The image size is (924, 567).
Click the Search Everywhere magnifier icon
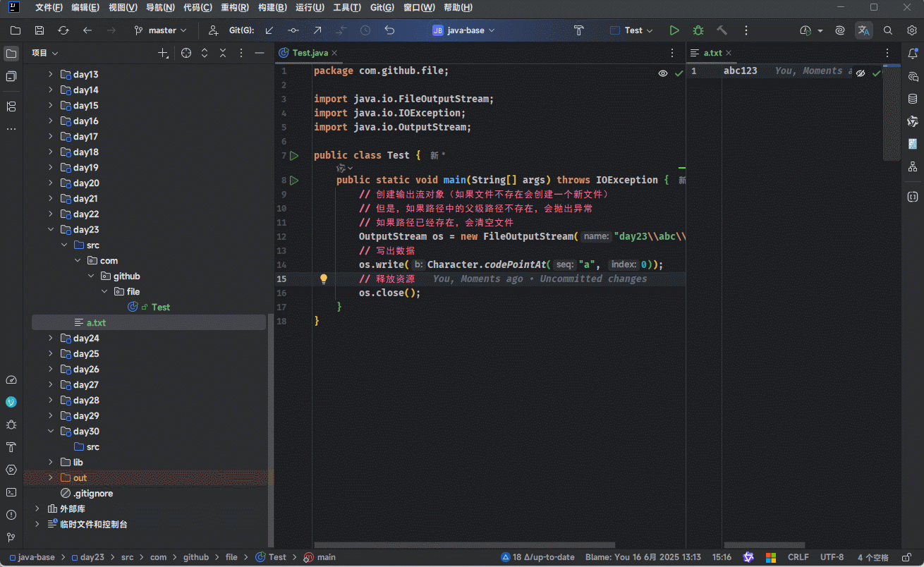[888, 30]
